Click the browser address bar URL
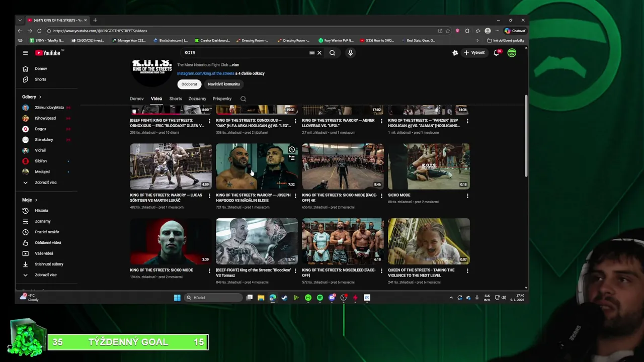The width and height of the screenshot is (644, 362). coord(100,31)
